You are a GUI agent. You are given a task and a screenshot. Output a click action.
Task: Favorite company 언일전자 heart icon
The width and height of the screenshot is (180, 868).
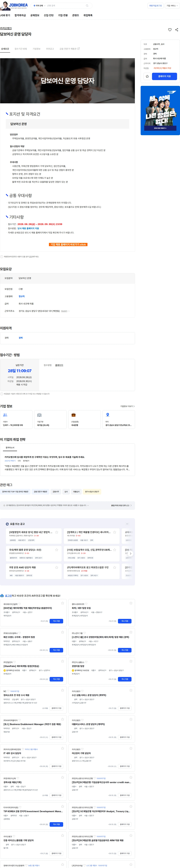coord(14,662)
